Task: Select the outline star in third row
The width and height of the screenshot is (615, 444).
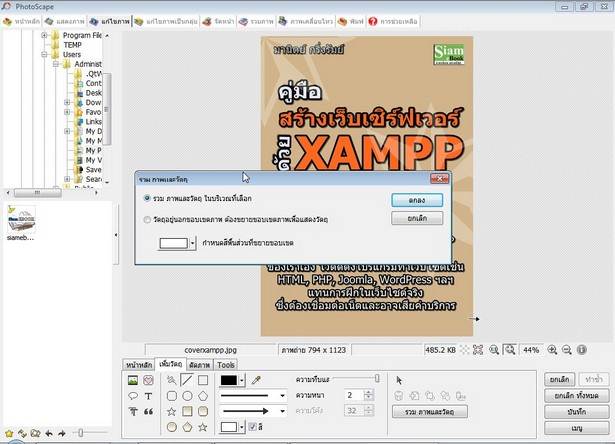Action: click(x=171, y=411)
